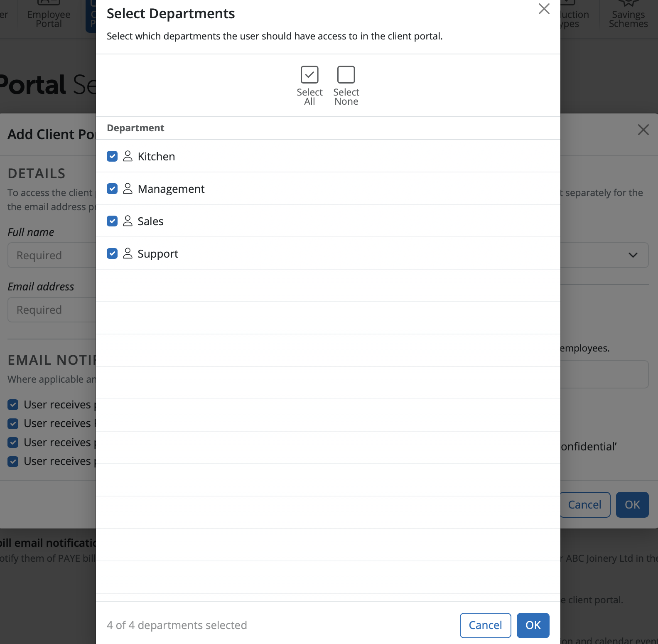Click the Email address input field

tap(52, 310)
